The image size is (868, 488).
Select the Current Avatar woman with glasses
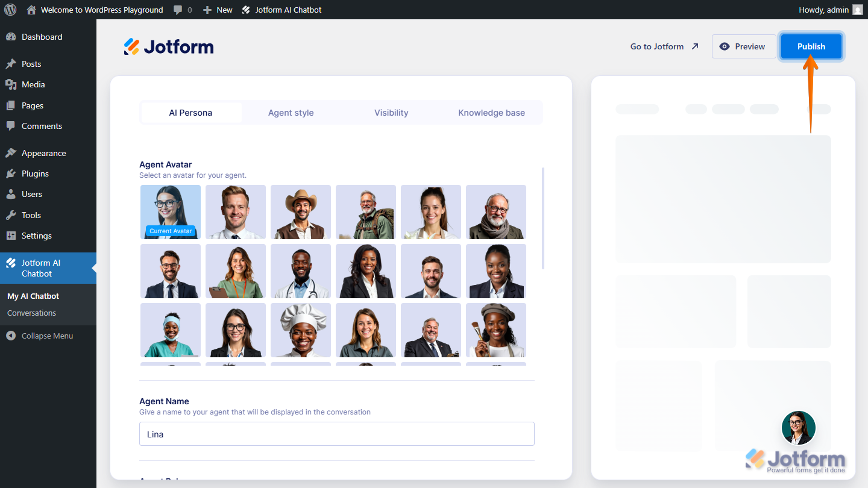tap(171, 212)
